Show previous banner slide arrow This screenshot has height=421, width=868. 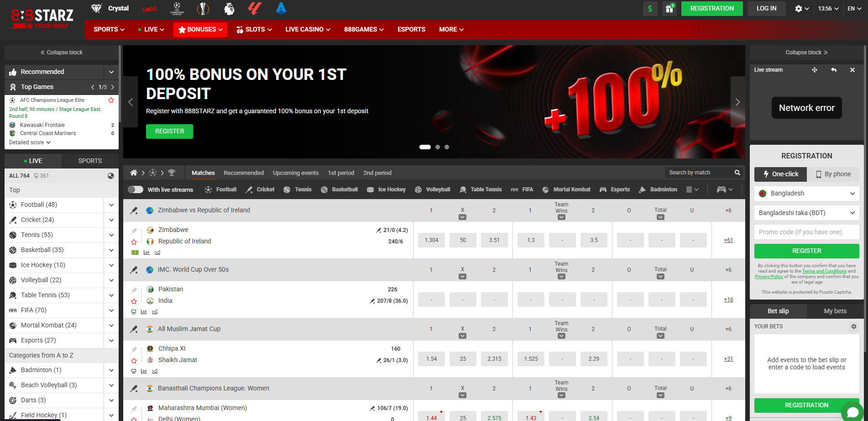click(131, 102)
